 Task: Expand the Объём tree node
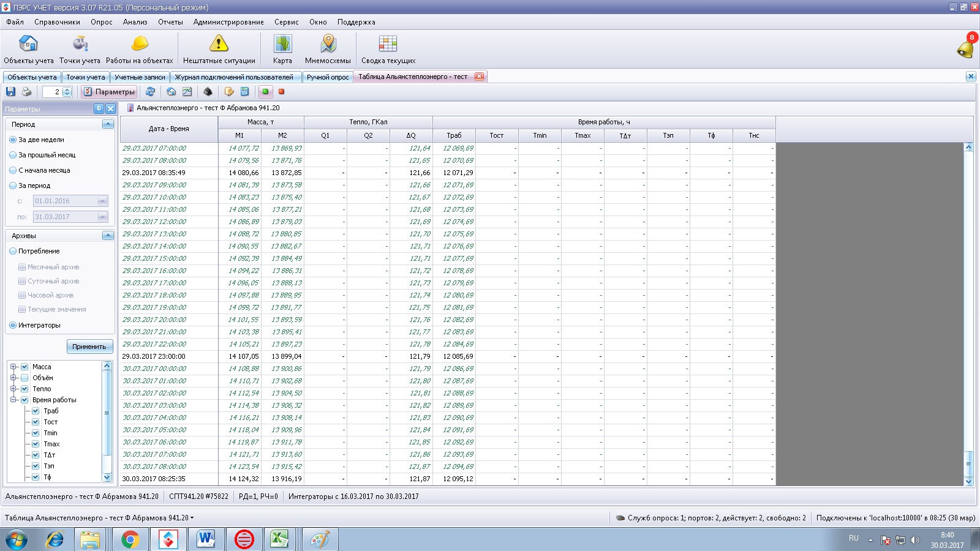[13, 378]
